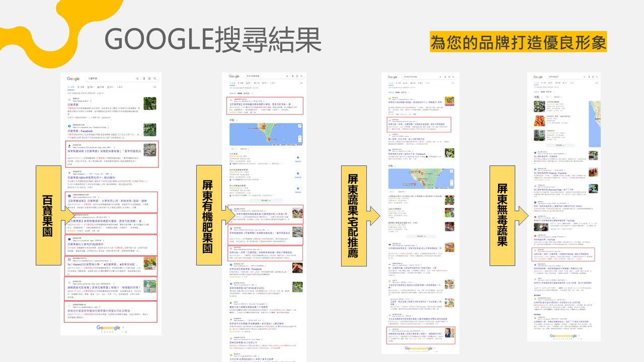Click the magnifier search icon in the 百寶果園 search bar

click(155, 78)
